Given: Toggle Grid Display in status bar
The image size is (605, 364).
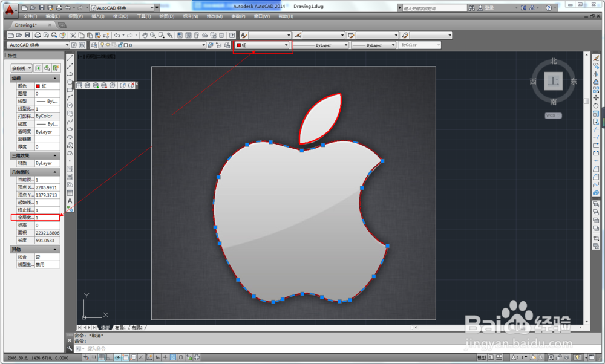Looking at the screenshot, I should click(x=102, y=357).
